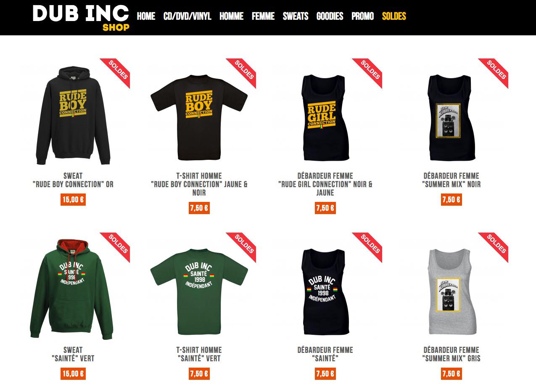Viewport: 536px width, 392px height.
Task: Click the 15,00 € price of green Sainté sweat
Action: coord(73,373)
